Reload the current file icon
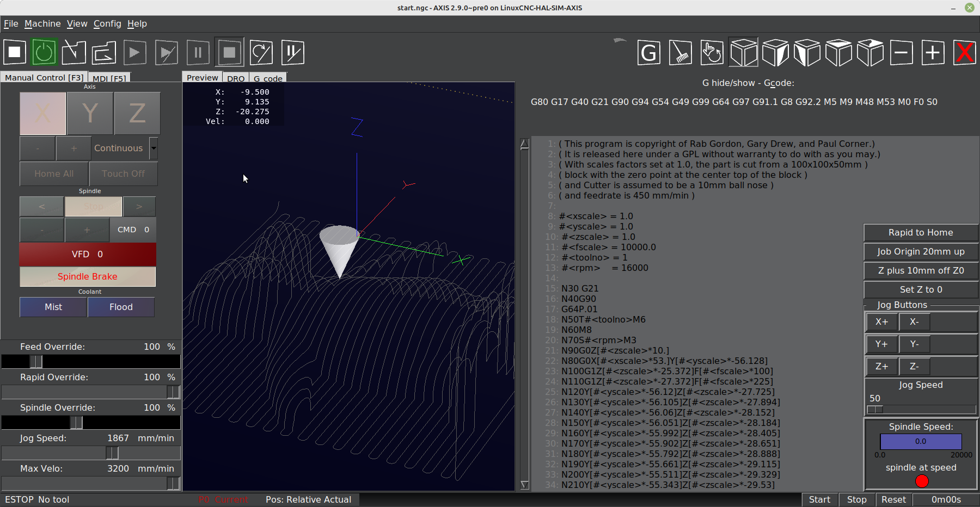Viewport: 980px width, 507px height. 104,53
